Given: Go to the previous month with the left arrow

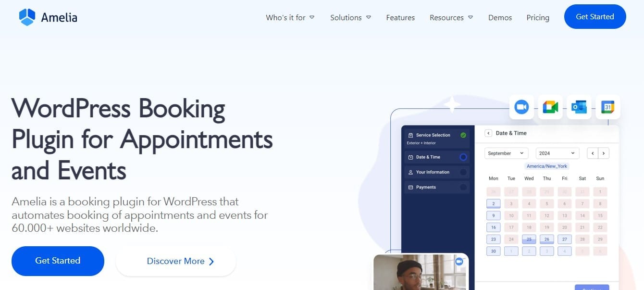Looking at the screenshot, I should click(x=593, y=153).
